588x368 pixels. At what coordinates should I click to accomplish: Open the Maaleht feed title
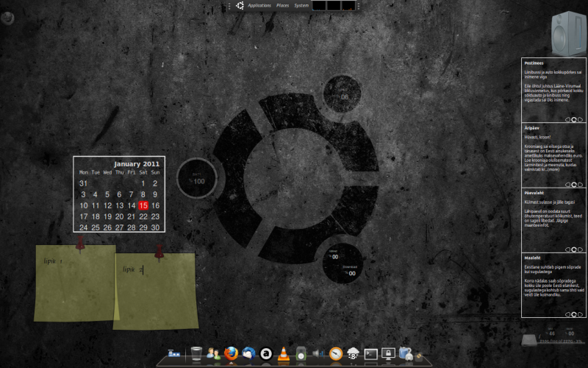point(532,258)
